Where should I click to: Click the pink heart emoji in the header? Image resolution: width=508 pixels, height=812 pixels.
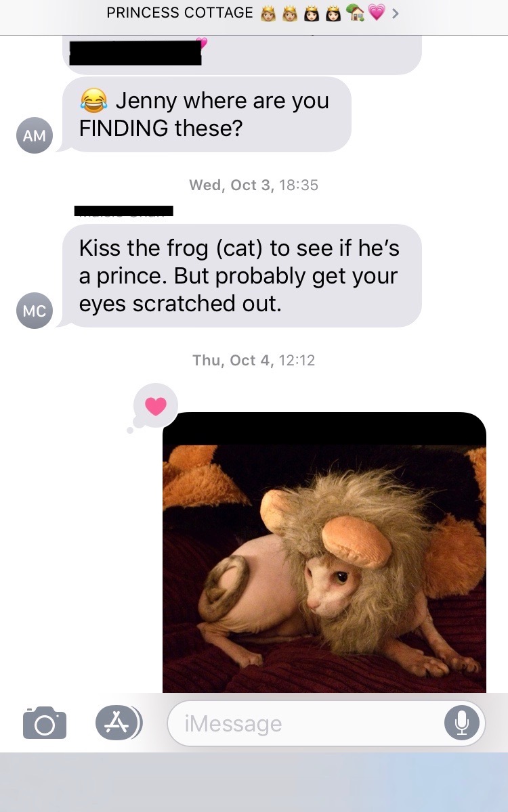point(376,13)
